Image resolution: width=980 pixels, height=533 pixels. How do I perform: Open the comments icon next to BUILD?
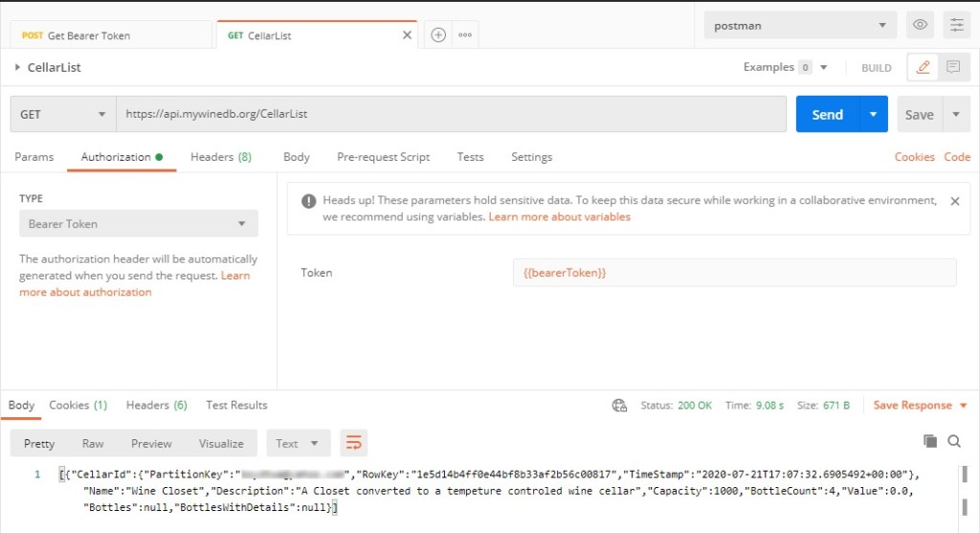(x=953, y=67)
